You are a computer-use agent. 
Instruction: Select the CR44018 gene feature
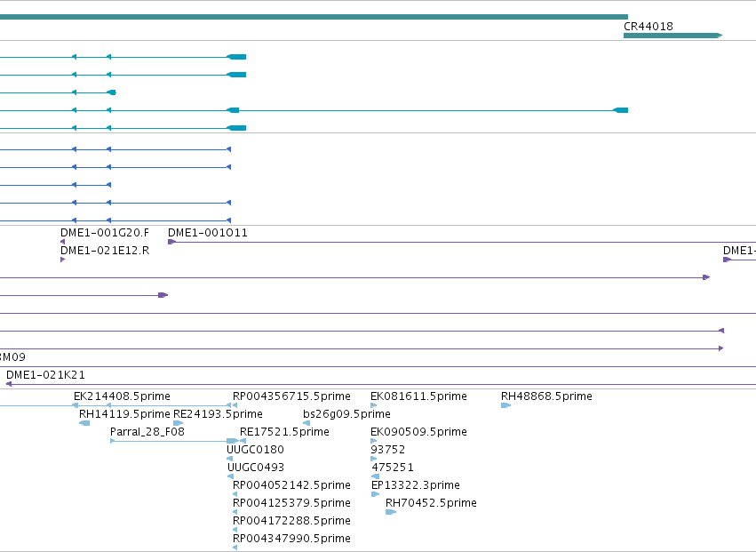coord(672,36)
